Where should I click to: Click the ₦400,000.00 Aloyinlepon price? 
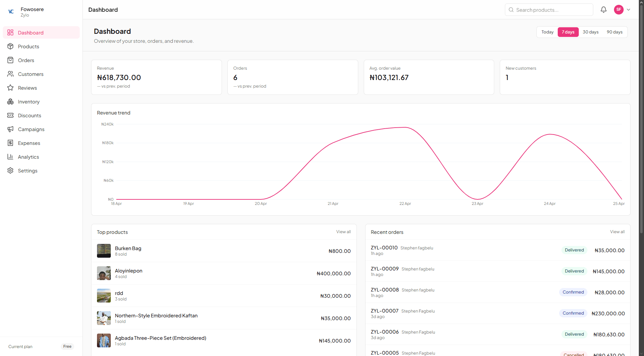pyautogui.click(x=334, y=274)
